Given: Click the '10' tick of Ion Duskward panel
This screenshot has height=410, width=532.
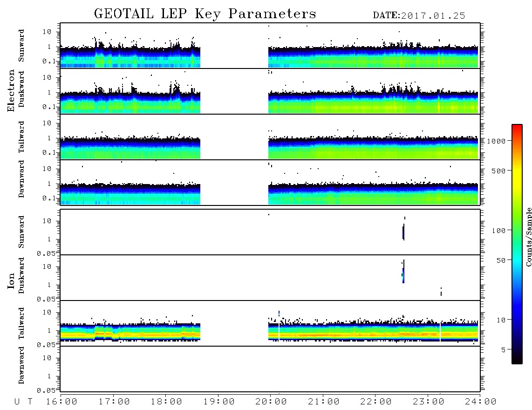Looking at the screenshot, I should coord(47,267).
